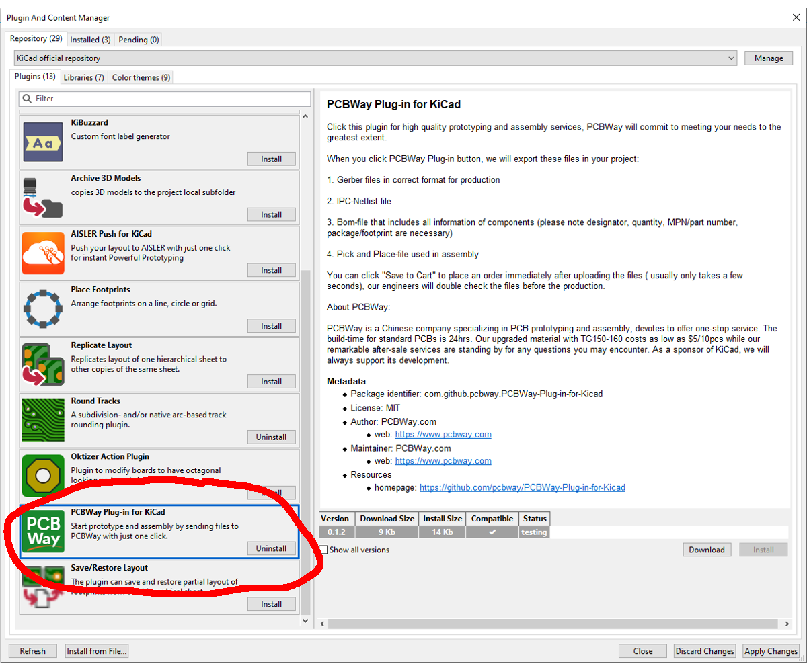Select the KiBuzzard plugin icon
Screen dimensions: 807x672
[x=43, y=141]
